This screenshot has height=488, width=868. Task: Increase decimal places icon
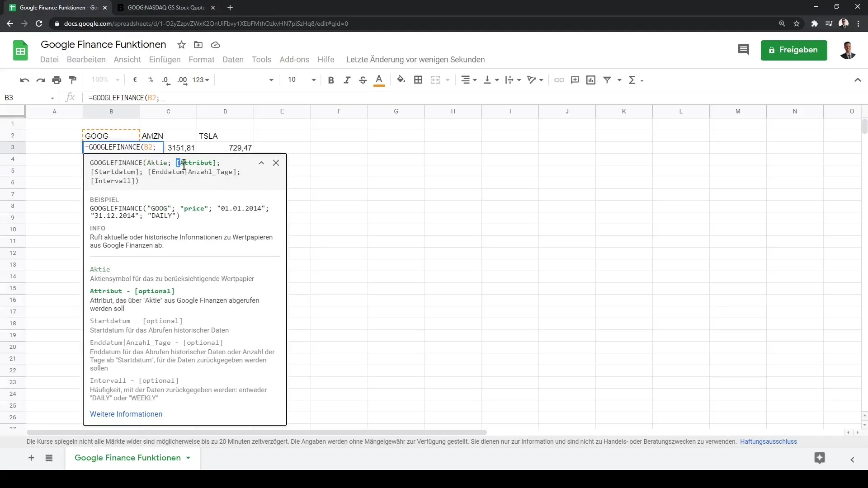tap(182, 80)
